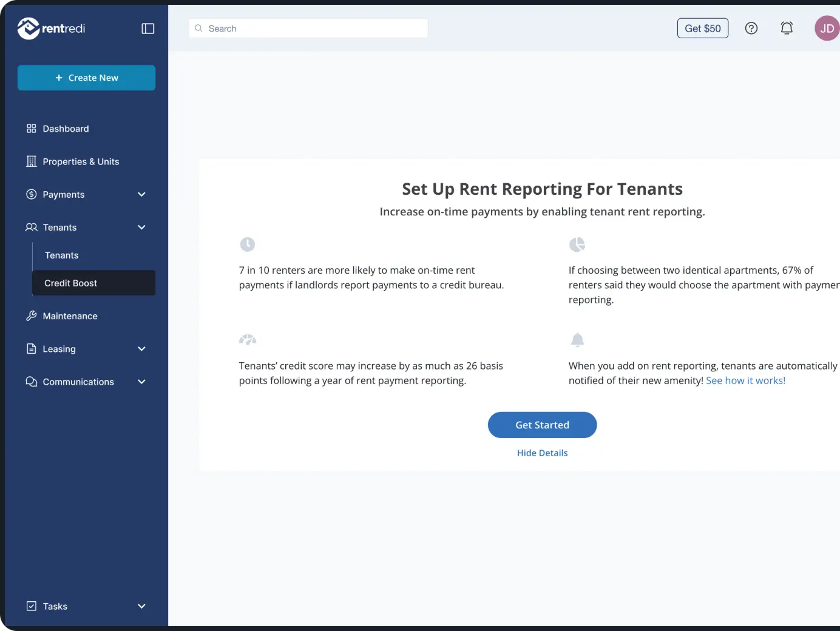Click the Properties & Units building icon
This screenshot has width=840, height=631.
click(x=32, y=161)
